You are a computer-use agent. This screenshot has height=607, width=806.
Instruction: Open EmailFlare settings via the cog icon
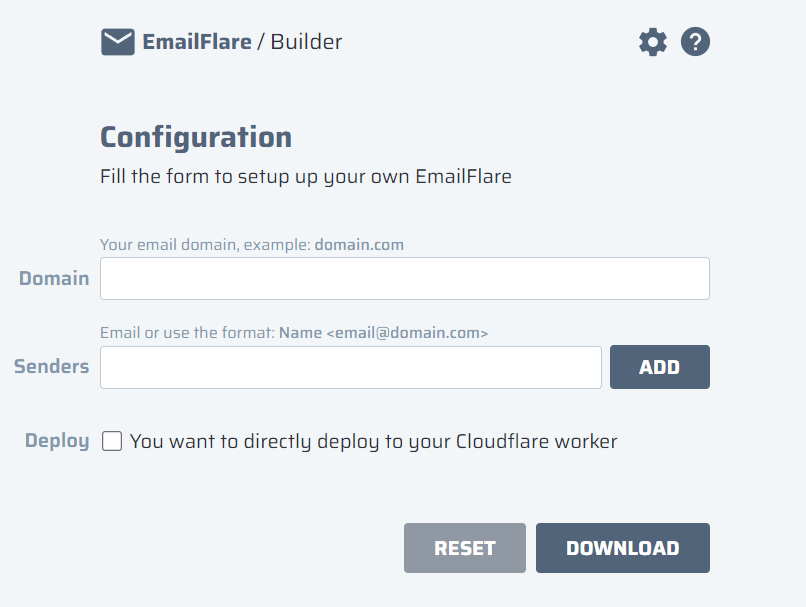point(652,42)
